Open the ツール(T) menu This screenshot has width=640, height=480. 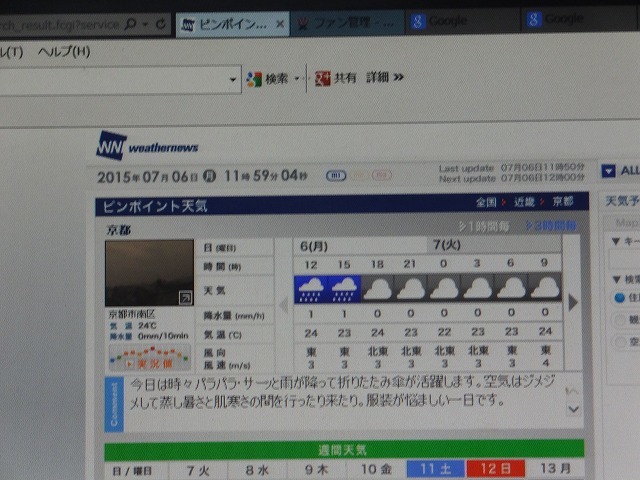click(x=10, y=53)
